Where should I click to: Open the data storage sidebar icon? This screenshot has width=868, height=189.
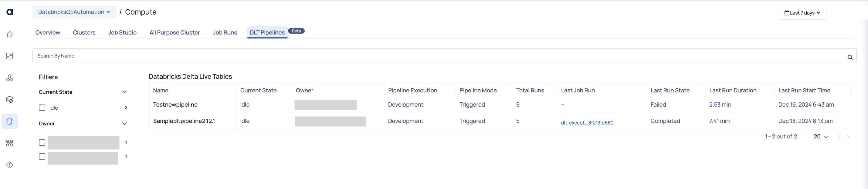(10, 100)
